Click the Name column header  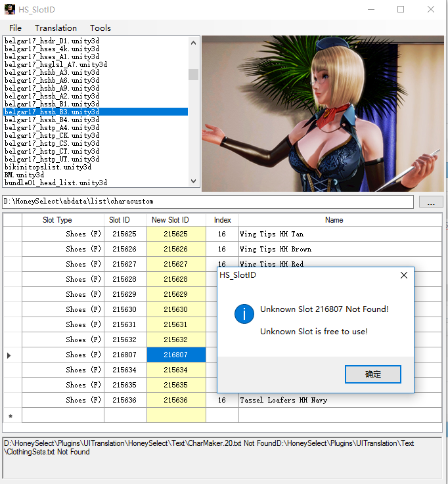pos(334,220)
